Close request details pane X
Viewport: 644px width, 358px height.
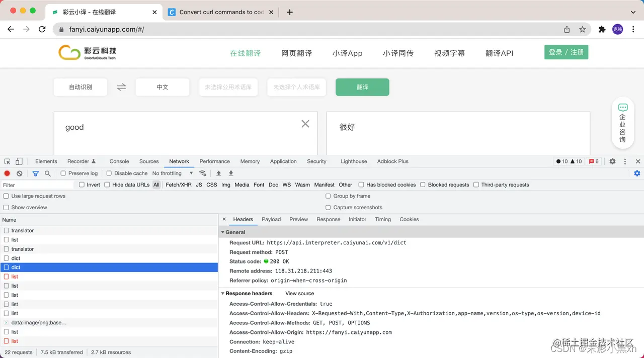[x=224, y=219]
